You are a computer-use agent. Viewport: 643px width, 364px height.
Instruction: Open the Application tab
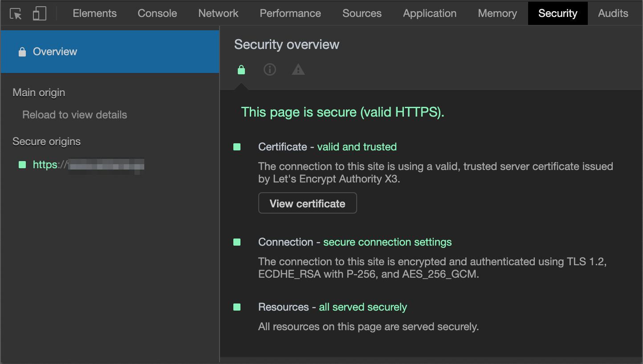(x=430, y=13)
